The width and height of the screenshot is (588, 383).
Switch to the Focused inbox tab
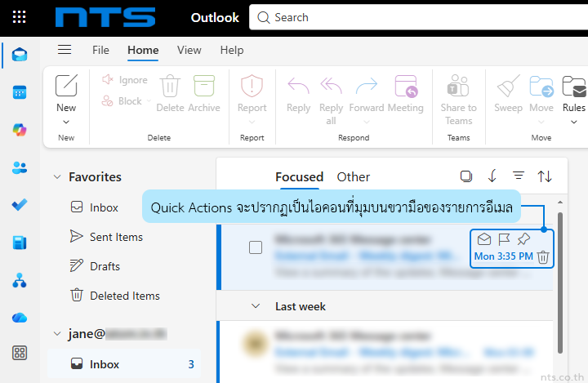tap(299, 176)
